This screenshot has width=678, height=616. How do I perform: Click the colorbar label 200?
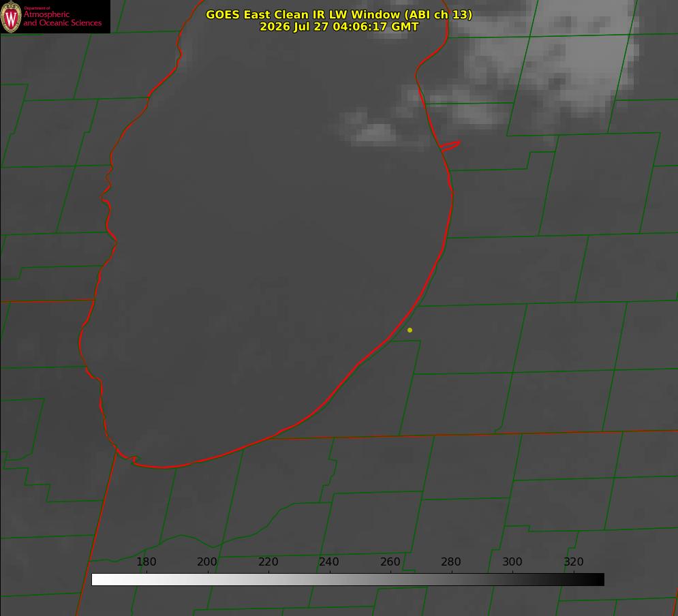click(x=207, y=561)
